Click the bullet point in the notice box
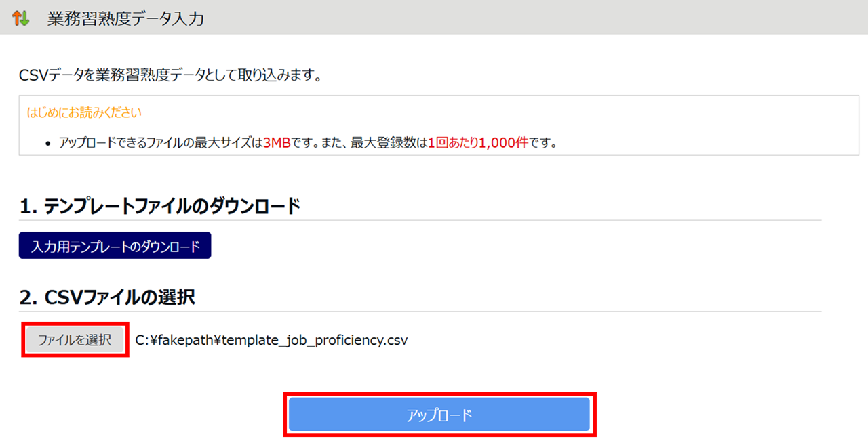This screenshot has width=868, height=443. click(x=47, y=144)
